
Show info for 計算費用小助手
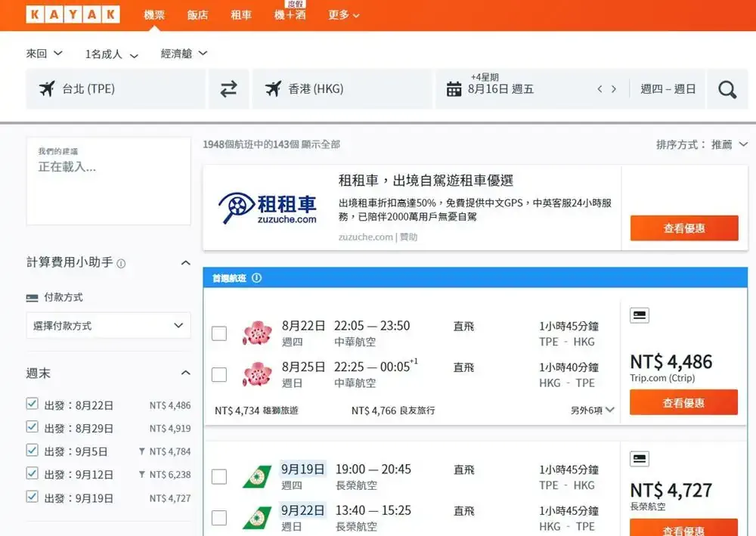[x=121, y=264]
